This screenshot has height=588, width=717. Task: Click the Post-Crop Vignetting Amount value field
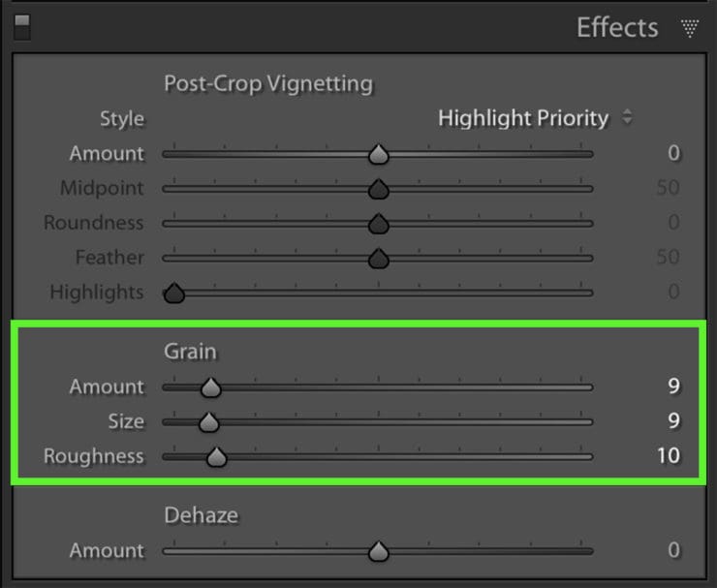coord(673,153)
